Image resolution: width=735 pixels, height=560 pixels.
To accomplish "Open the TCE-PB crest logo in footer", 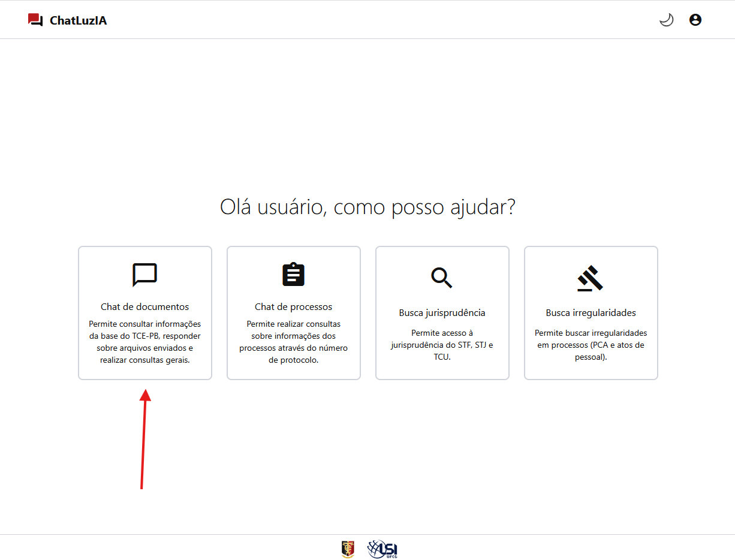I will 348,549.
